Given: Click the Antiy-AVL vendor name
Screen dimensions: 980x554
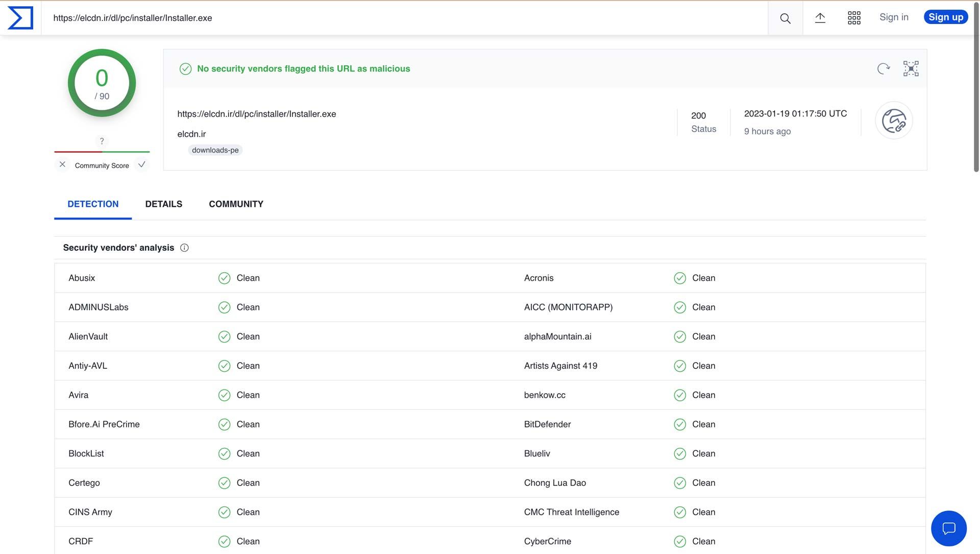Looking at the screenshot, I should [x=88, y=366].
